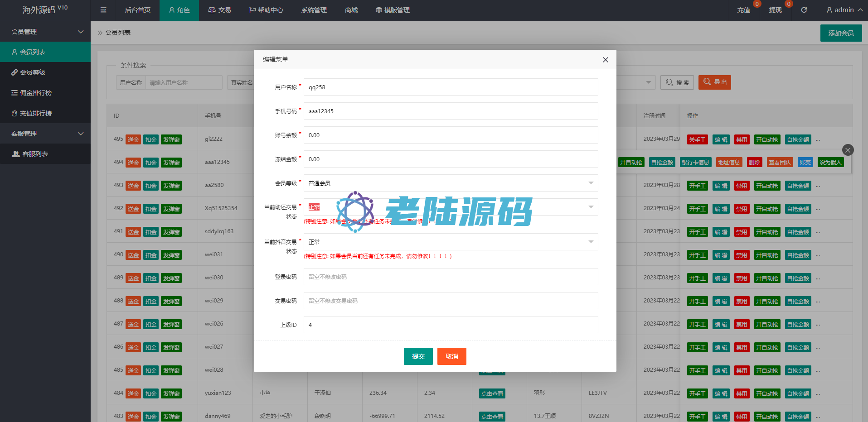Click 充值 notification in top bar
This screenshot has width=868, height=422.
[x=744, y=10]
